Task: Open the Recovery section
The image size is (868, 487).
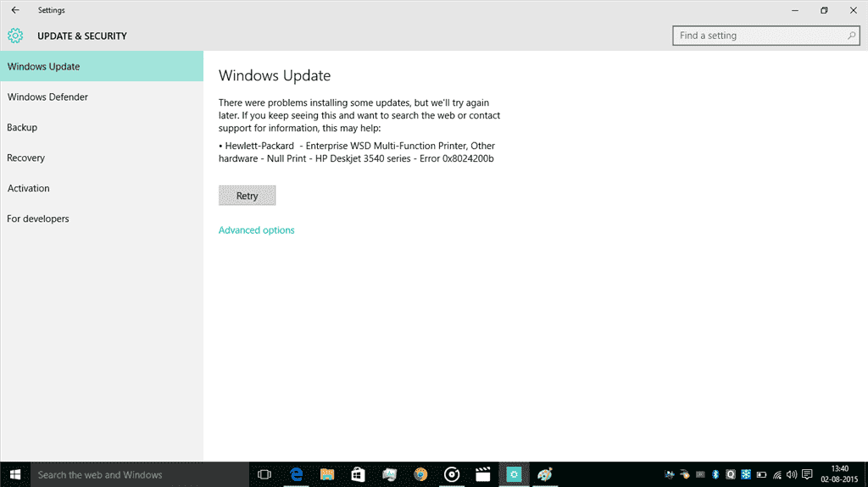Action: point(102,158)
